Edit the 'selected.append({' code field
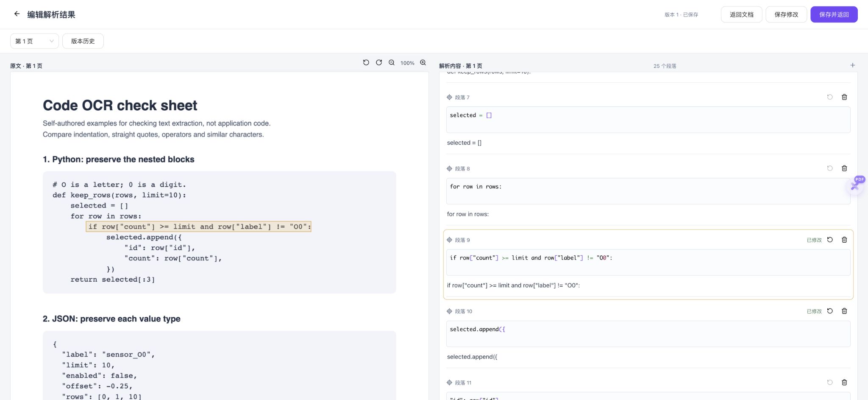Image resolution: width=868 pixels, height=400 pixels. point(648,333)
